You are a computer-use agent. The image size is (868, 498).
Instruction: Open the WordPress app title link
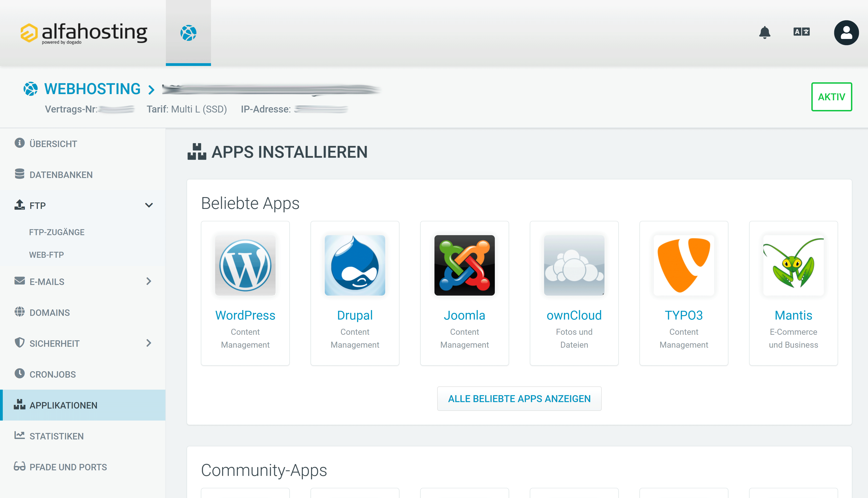[245, 315]
